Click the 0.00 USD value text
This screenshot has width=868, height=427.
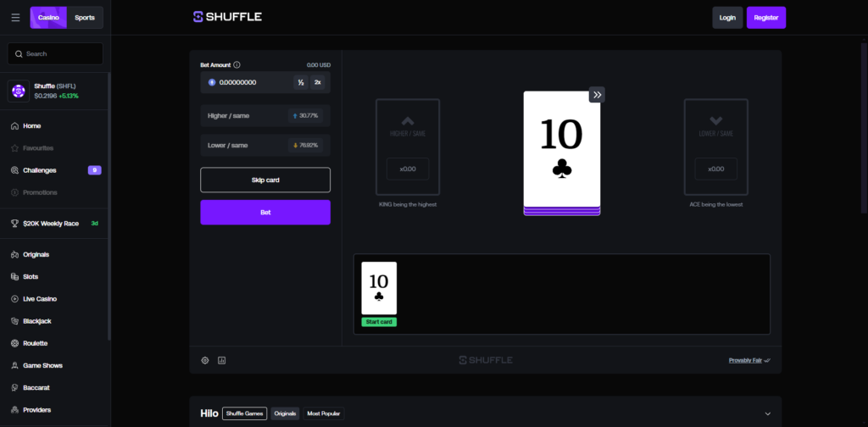319,64
